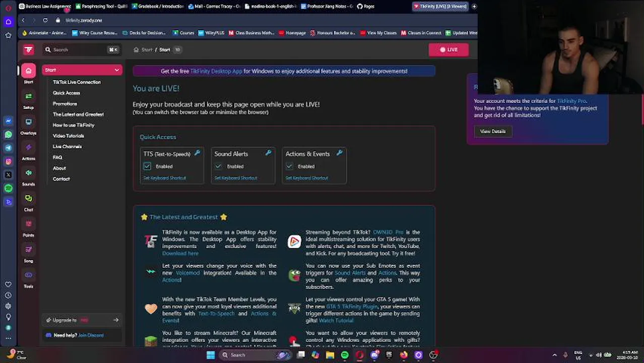Open Promotions menu item
Viewport: 644px width, 363px height.
click(65, 103)
